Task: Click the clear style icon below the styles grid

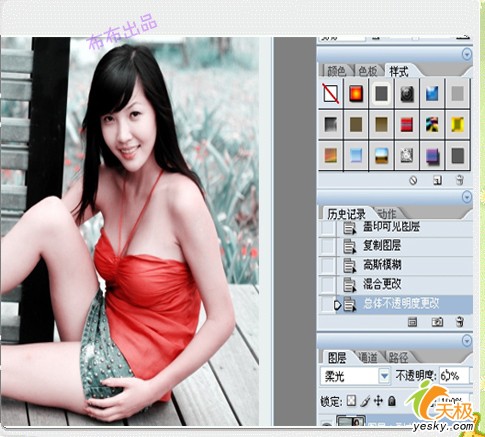Action: tap(413, 181)
